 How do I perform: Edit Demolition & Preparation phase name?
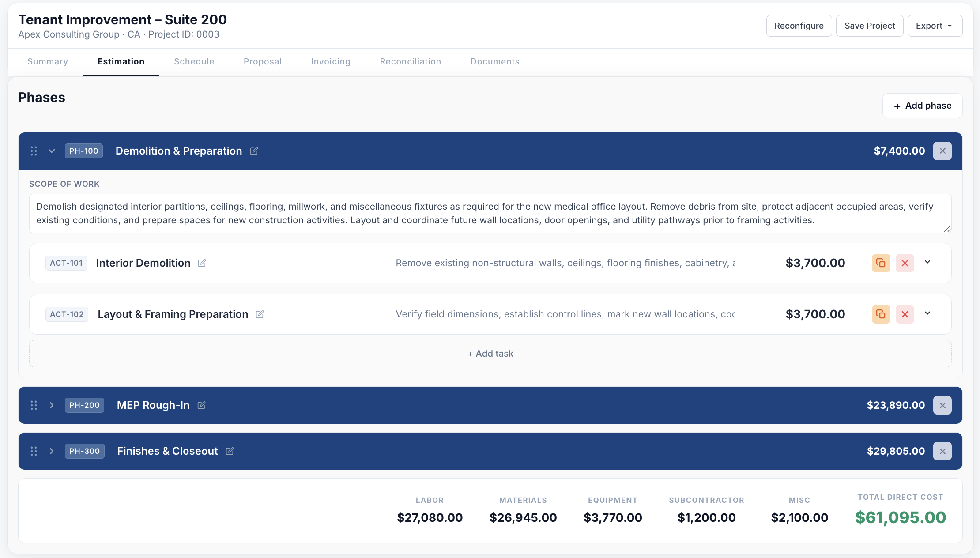click(x=254, y=151)
